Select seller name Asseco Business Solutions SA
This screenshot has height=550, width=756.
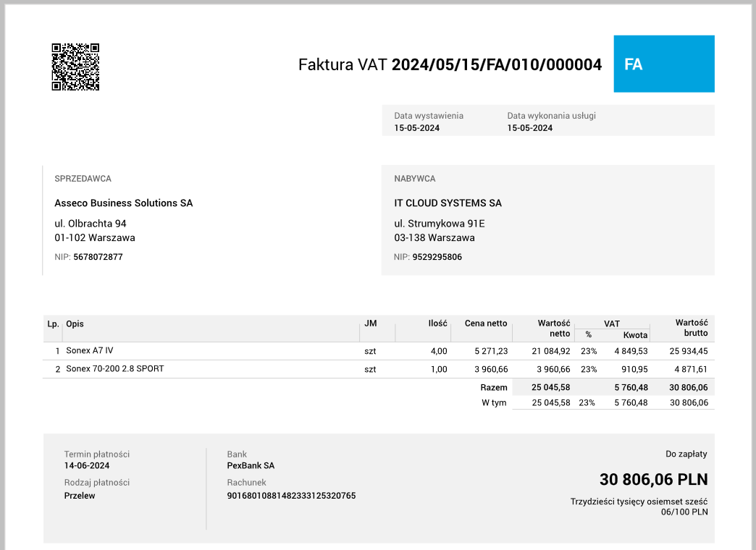(123, 203)
